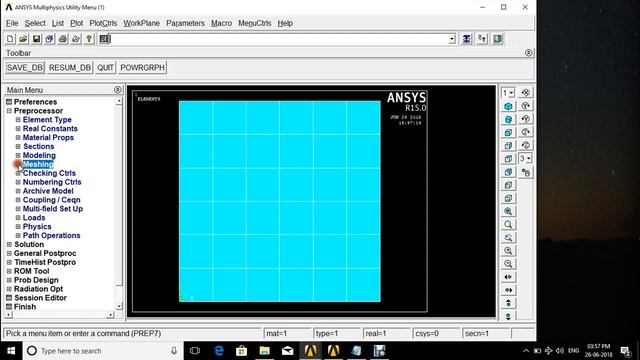The height and width of the screenshot is (360, 640).
Task: Click the RESUM_DB toolbar button
Action: click(x=69, y=67)
